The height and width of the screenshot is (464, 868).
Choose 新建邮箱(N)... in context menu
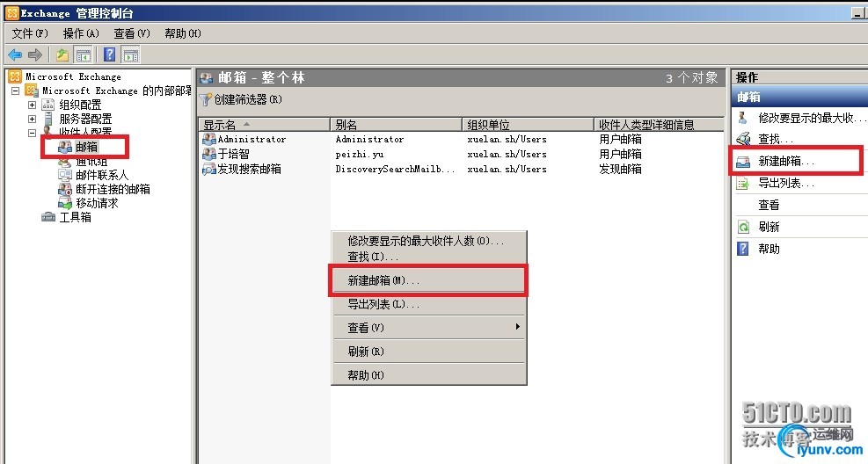tap(428, 280)
